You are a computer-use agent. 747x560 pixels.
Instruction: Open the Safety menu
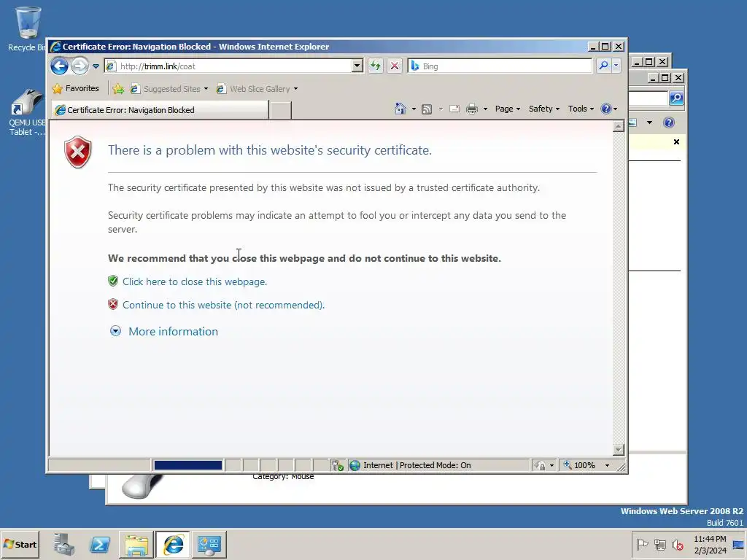[x=543, y=109]
